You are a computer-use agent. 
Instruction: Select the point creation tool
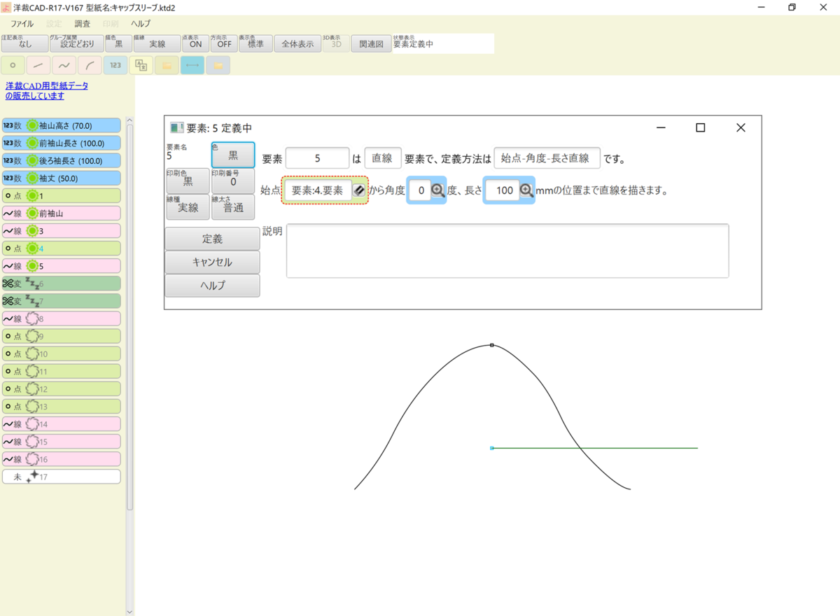(x=13, y=64)
